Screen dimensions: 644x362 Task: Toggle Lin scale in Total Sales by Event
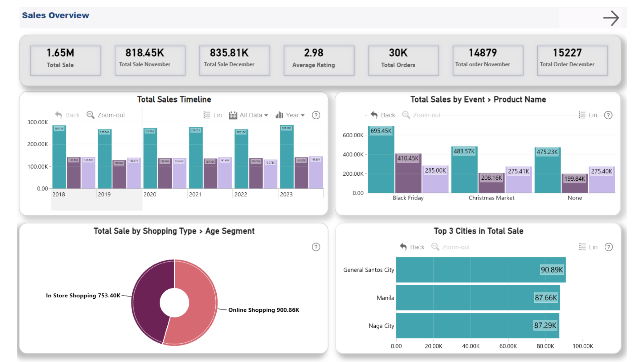(x=588, y=115)
